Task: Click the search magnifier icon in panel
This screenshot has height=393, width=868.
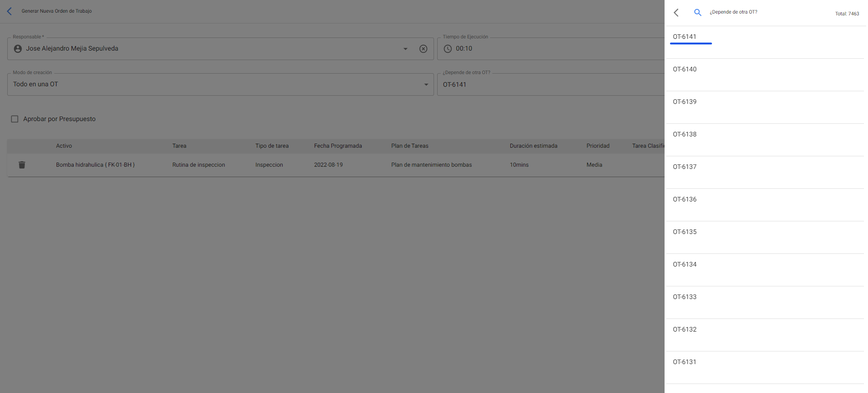Action: [698, 13]
